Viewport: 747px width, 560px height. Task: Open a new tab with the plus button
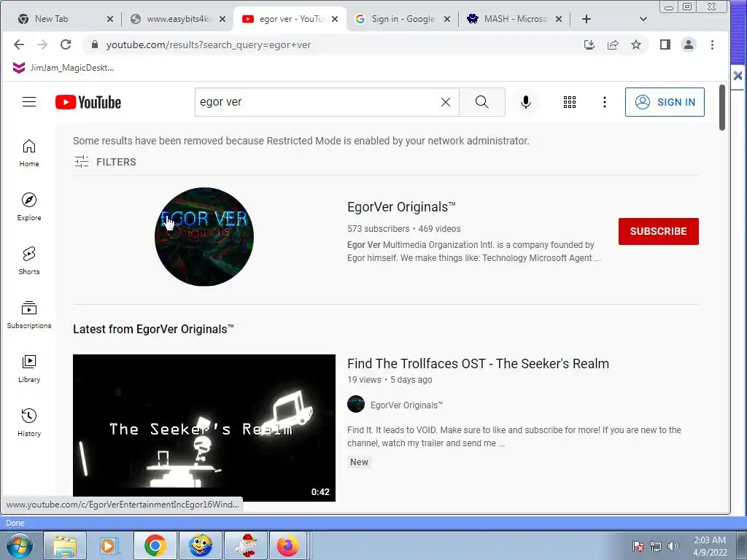pos(587,19)
